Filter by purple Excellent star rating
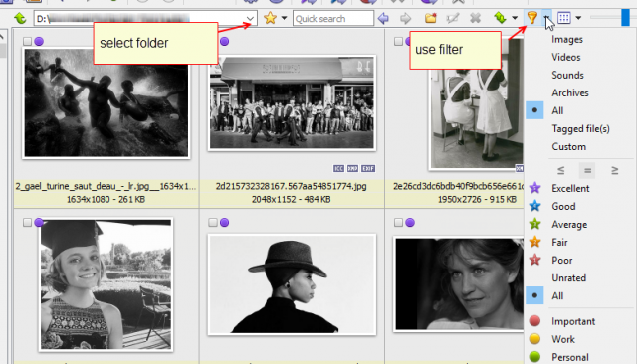This screenshot has height=364, width=637. pyautogui.click(x=535, y=188)
